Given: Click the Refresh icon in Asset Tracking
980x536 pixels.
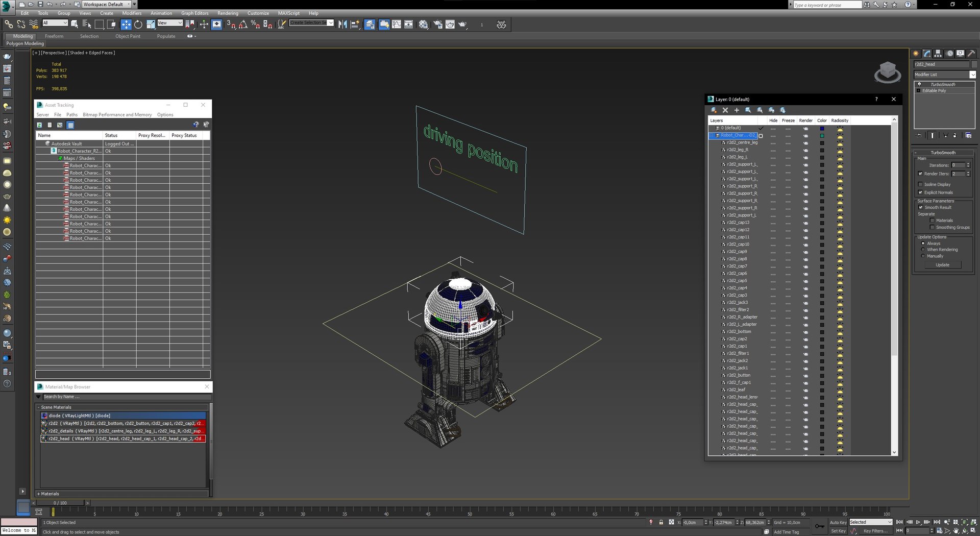Looking at the screenshot, I should point(39,125).
